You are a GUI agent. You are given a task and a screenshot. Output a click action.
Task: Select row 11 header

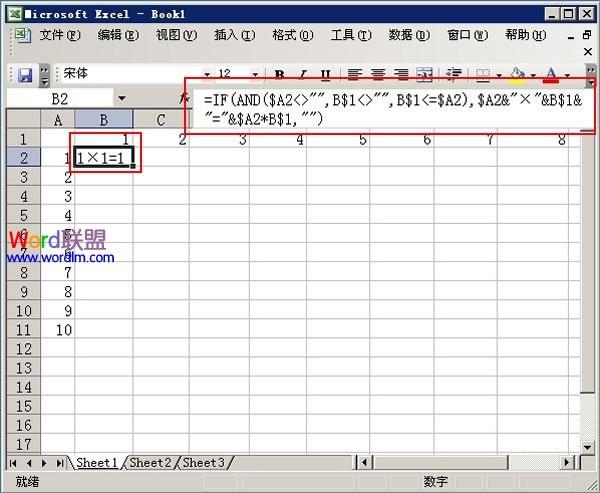click(23, 330)
